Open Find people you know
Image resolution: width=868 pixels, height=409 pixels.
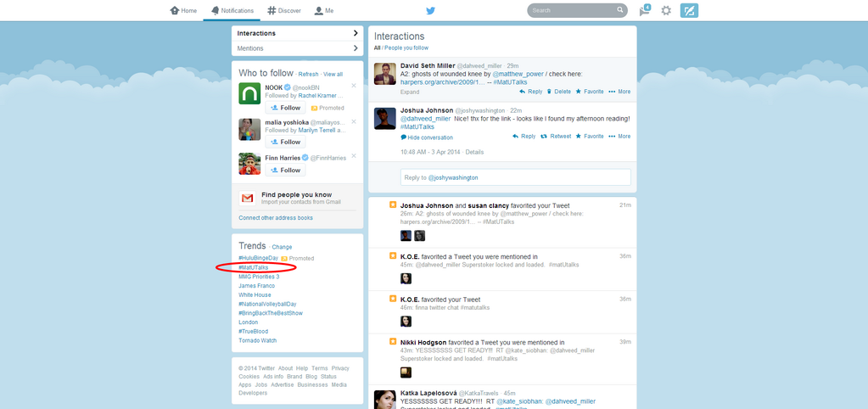point(297,195)
